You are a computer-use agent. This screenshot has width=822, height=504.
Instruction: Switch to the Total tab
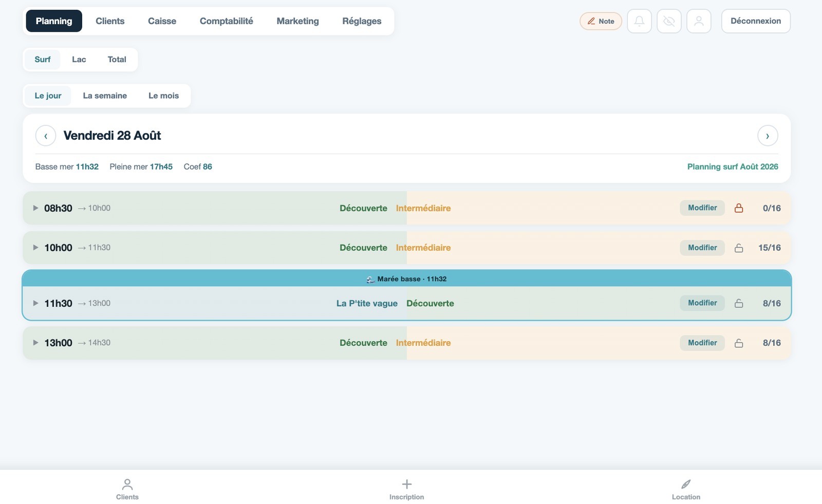coord(117,60)
